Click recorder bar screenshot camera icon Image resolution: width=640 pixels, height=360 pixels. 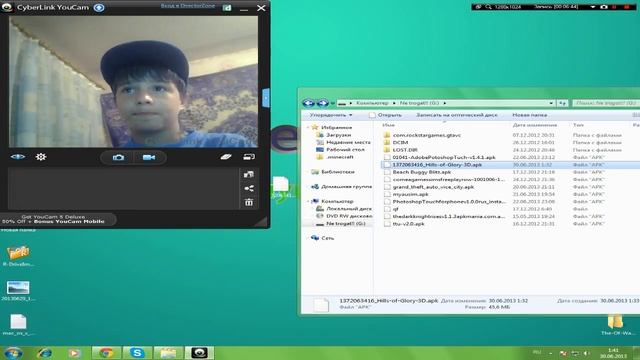tap(604, 7)
